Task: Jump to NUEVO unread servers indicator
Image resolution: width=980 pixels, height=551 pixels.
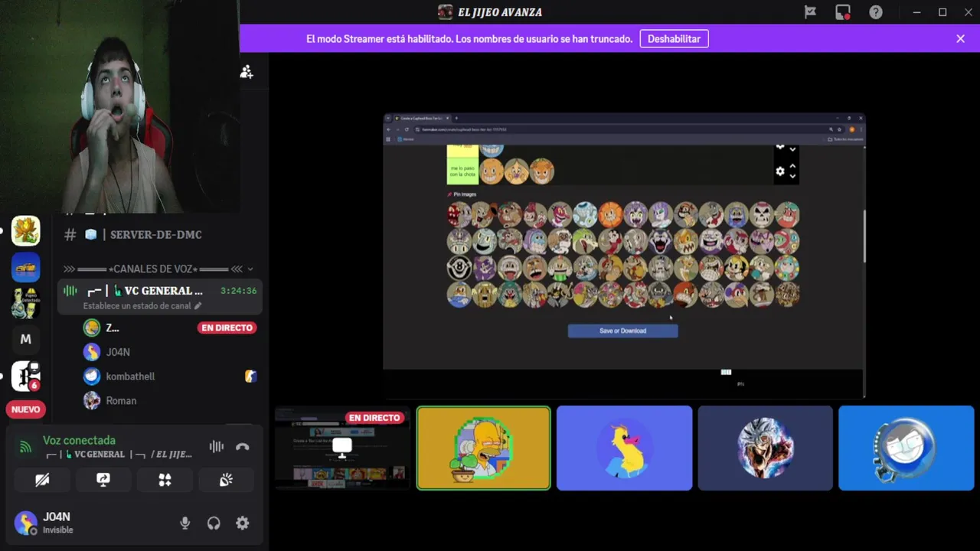Action: pos(25,409)
